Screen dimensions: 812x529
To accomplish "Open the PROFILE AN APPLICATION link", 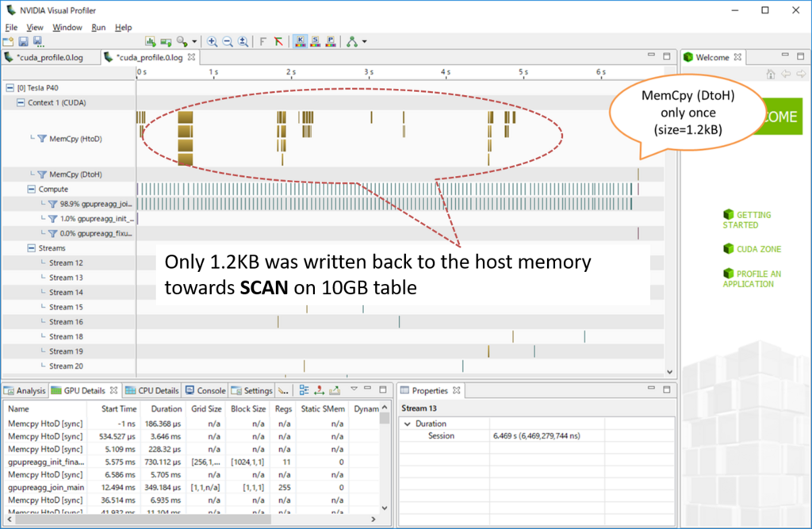I will pos(752,278).
